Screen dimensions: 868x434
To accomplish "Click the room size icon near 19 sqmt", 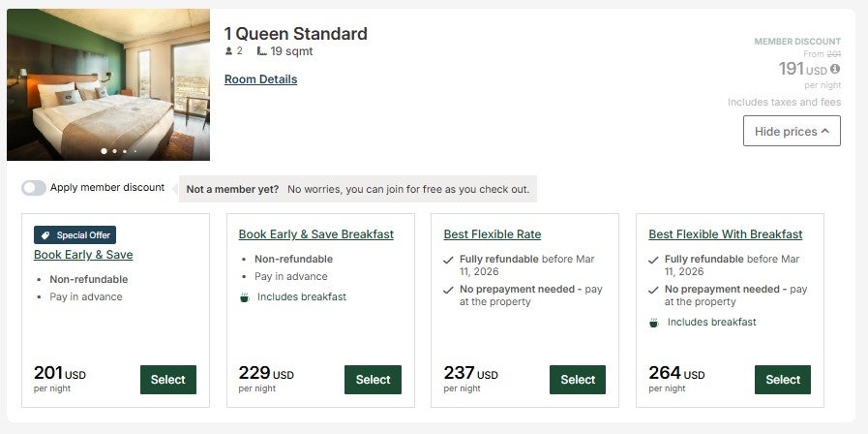I will pyautogui.click(x=262, y=51).
